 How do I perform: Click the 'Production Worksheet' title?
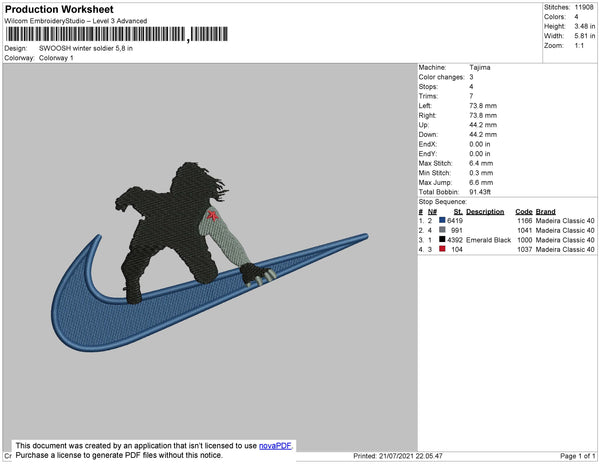[x=59, y=9]
